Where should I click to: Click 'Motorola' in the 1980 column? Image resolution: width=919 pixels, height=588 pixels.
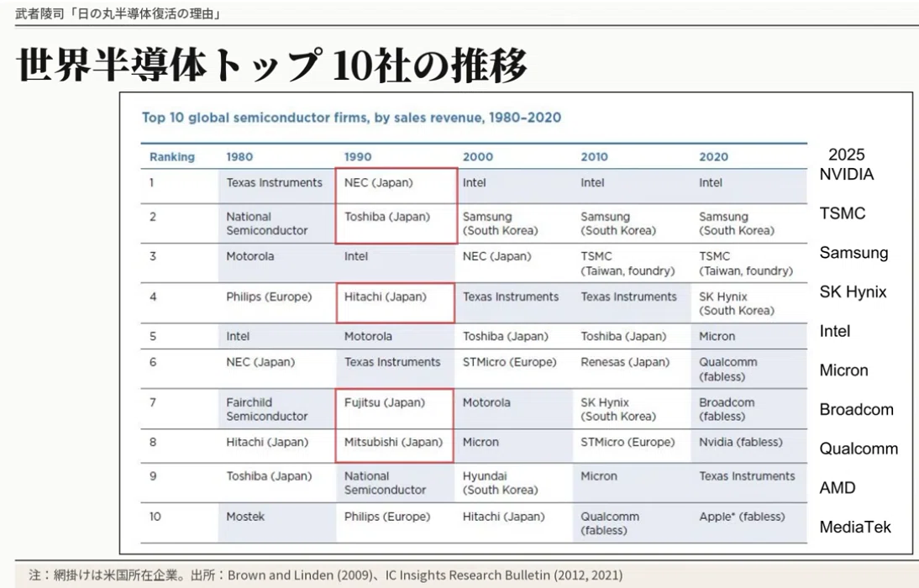(249, 256)
